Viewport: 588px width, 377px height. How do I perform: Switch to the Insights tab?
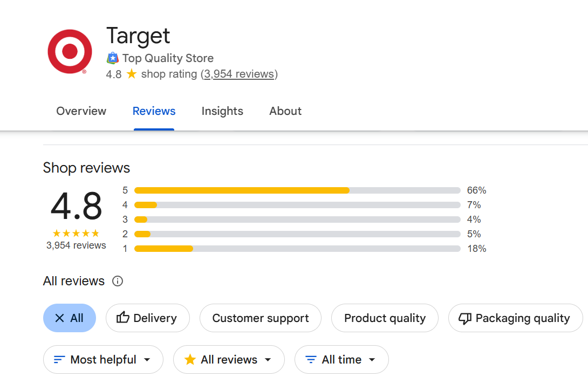click(x=222, y=111)
